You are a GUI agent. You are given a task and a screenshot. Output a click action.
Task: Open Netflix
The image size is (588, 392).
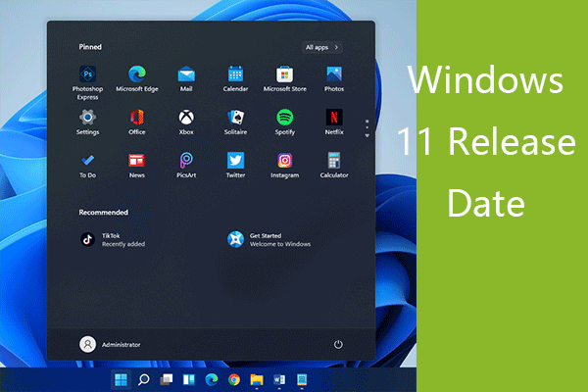(x=334, y=122)
